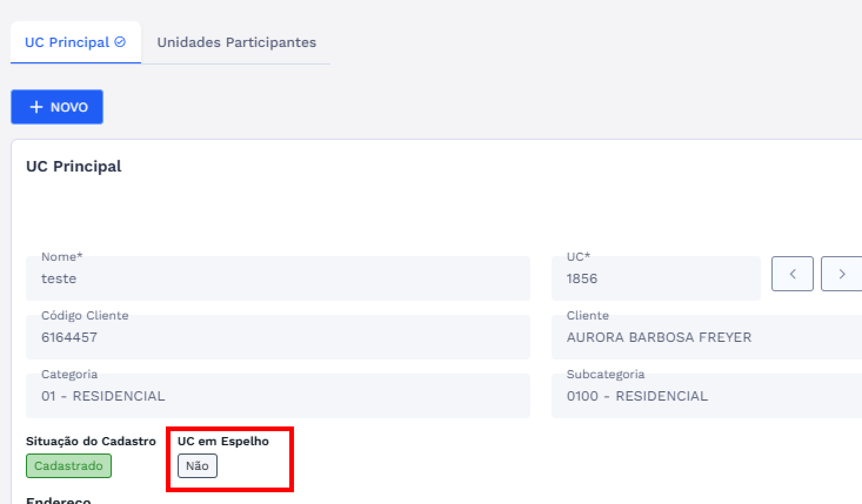Switch to the UC Principal tab
Viewport: 862px width, 504px height.
coord(67,42)
